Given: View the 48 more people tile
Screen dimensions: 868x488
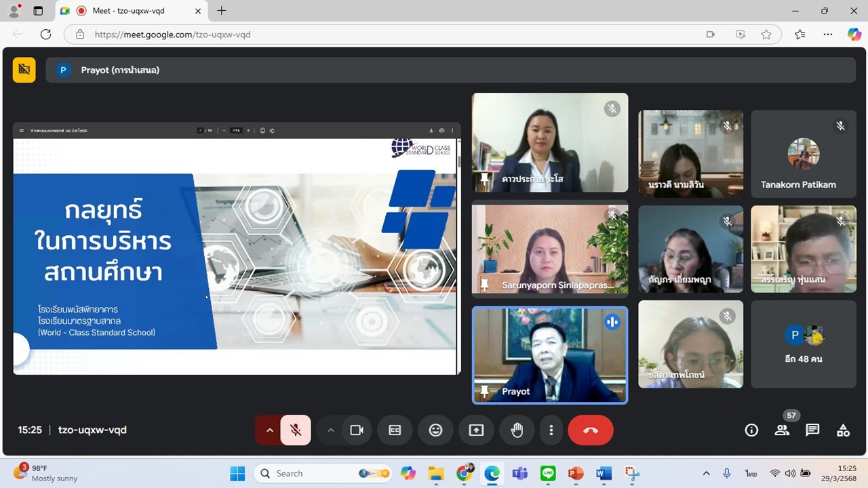Looking at the screenshot, I should point(804,344).
